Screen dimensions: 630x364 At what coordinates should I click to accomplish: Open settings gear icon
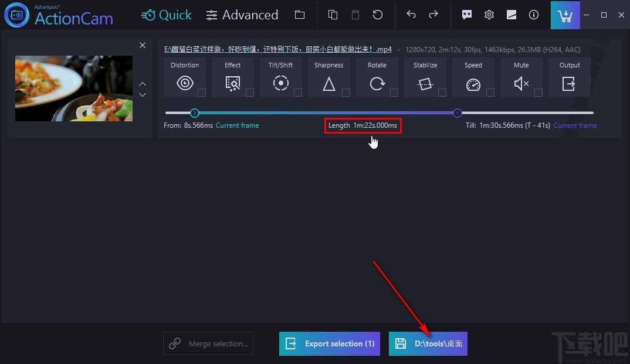[489, 15]
